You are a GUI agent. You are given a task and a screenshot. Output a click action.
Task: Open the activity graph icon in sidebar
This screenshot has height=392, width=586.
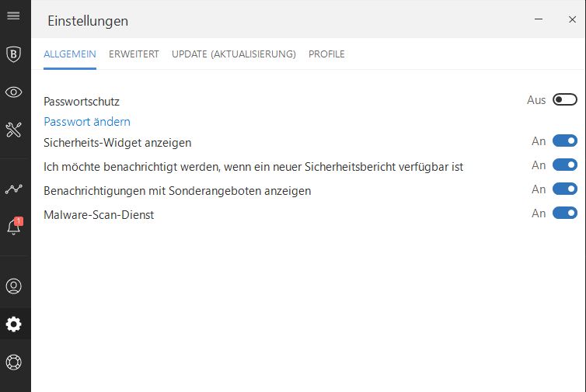coord(13,189)
